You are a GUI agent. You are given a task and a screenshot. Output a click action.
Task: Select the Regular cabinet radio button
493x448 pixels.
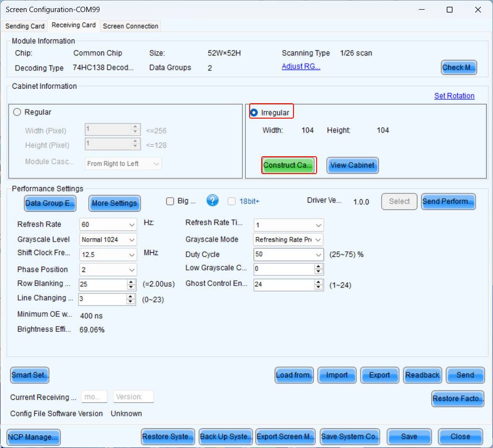point(17,112)
